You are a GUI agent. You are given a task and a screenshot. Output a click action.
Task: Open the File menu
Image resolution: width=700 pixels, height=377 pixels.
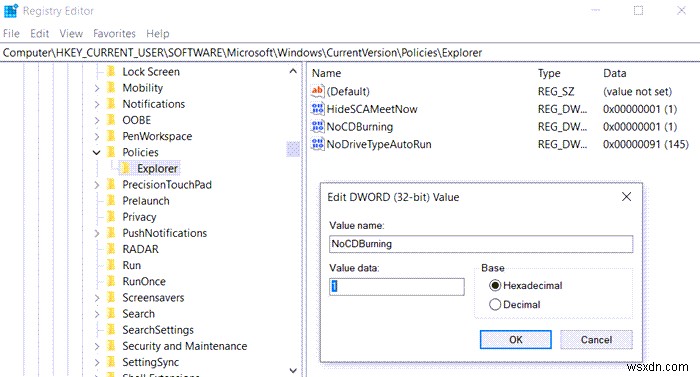pos(11,34)
